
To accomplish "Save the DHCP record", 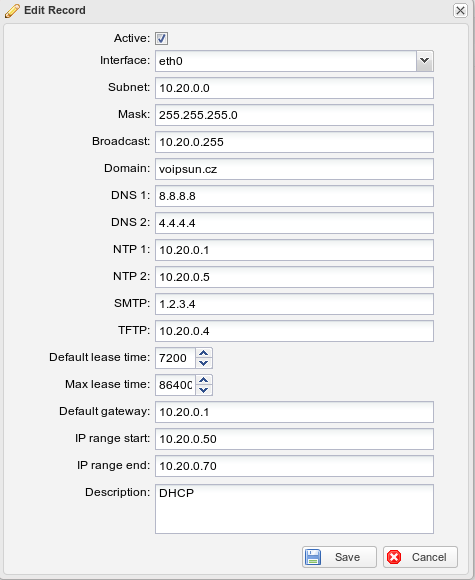I will click(x=339, y=557).
